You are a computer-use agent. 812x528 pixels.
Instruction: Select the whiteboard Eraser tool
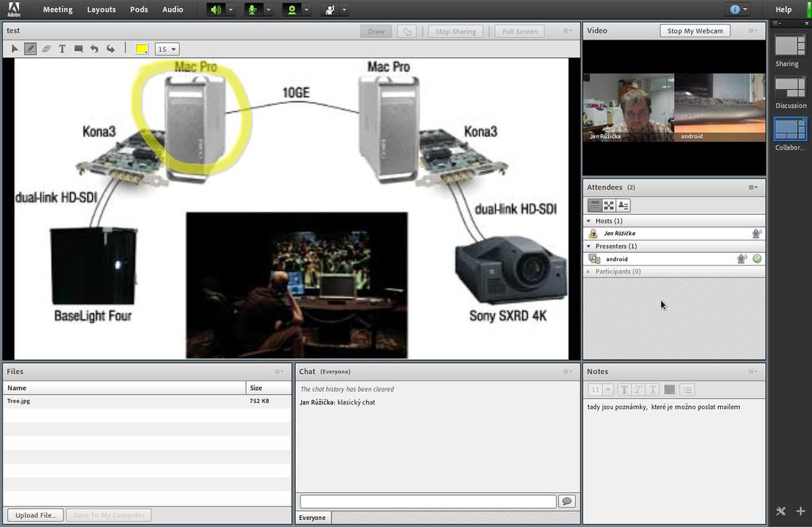pos(46,48)
